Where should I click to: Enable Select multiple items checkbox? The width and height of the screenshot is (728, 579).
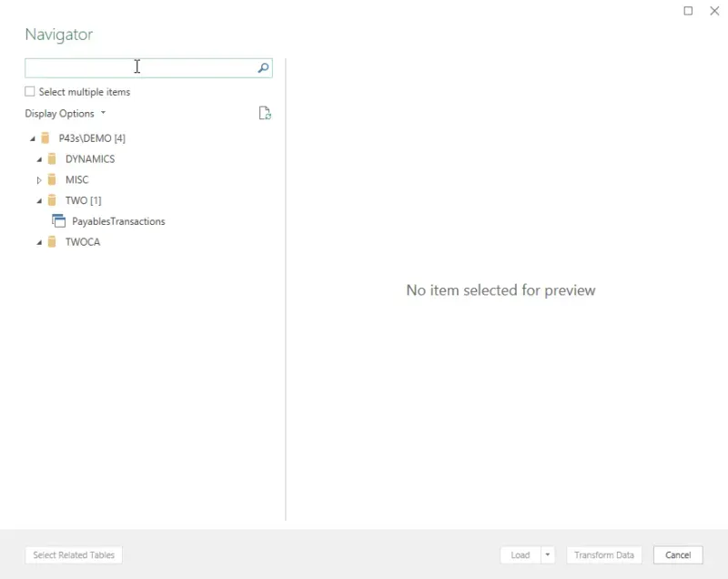click(x=30, y=92)
